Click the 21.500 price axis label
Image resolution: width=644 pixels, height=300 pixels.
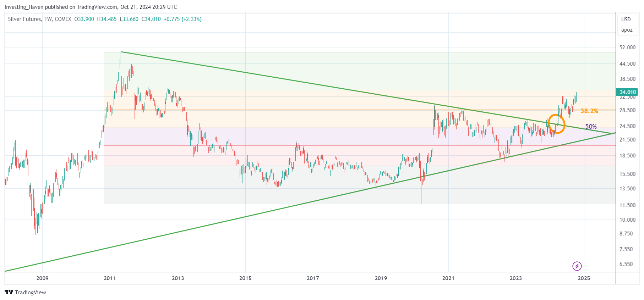click(x=627, y=140)
